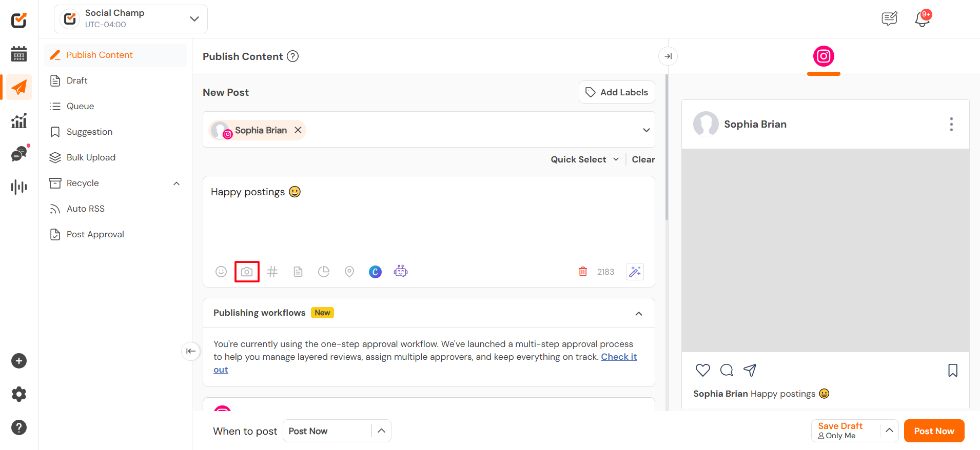980x450 pixels.
Task: Go to Bulk Upload
Action: click(91, 157)
